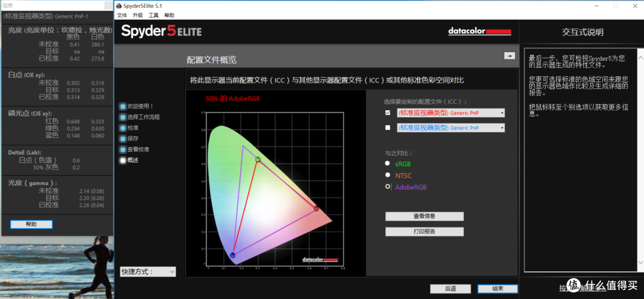Toggle the second blue ICC profile checkbox
644x299 pixels.
[388, 127]
